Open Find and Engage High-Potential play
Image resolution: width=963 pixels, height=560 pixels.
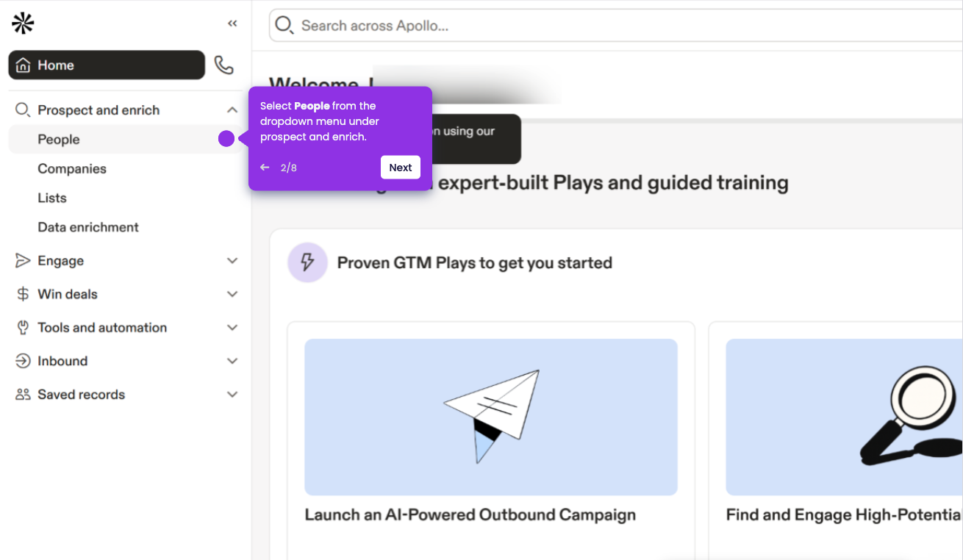[x=845, y=514]
